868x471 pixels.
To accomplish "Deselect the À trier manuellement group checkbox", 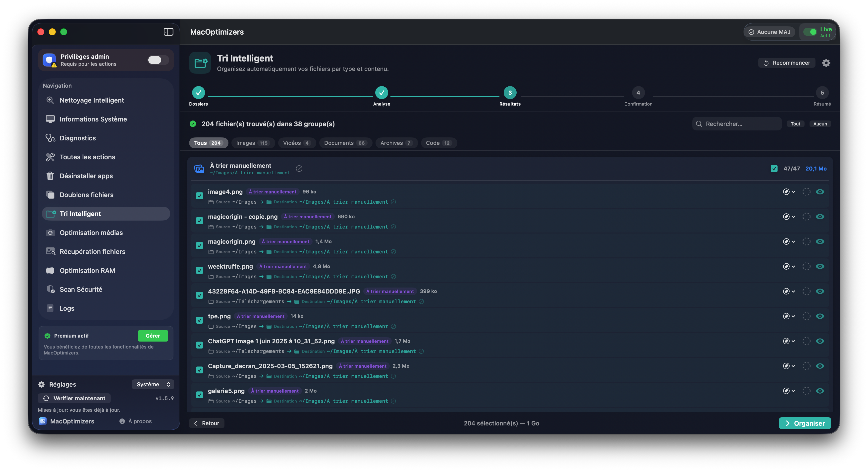I will click(774, 168).
